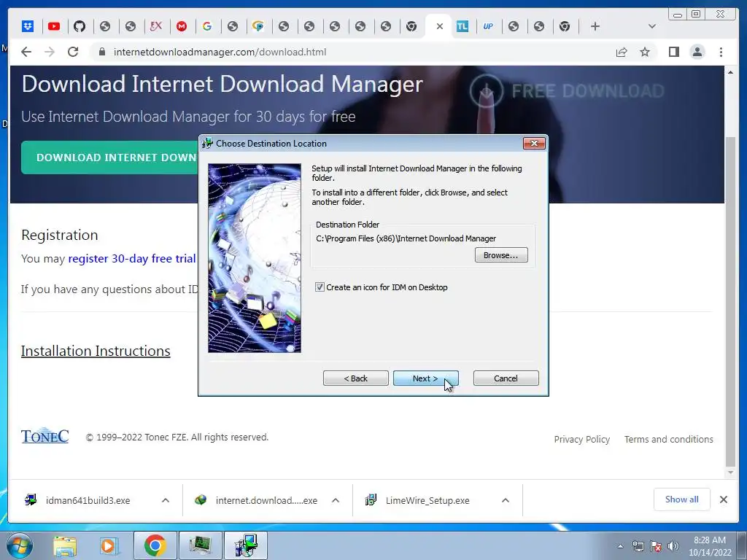Open the taskbar clock and date
This screenshot has height=560, width=747.
click(710, 546)
